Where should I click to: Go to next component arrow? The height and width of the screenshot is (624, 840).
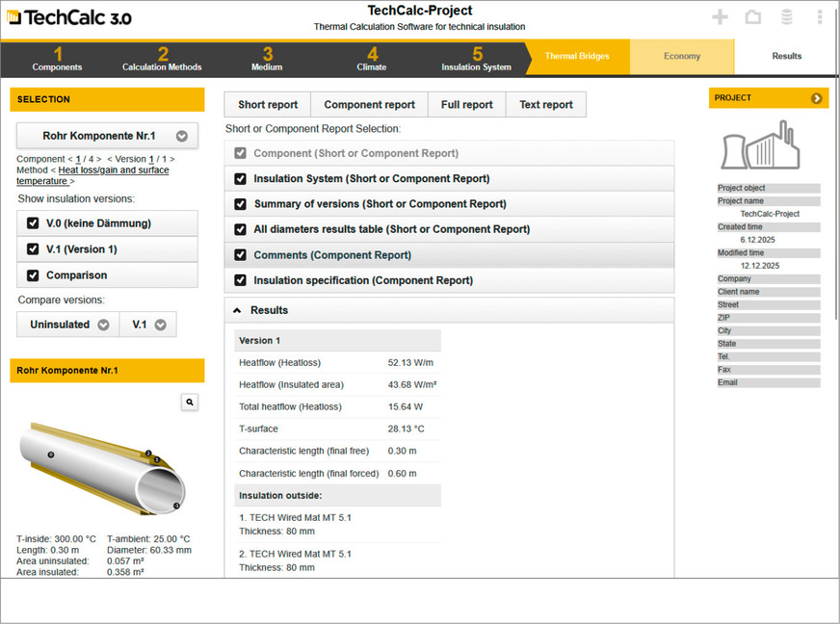point(98,159)
